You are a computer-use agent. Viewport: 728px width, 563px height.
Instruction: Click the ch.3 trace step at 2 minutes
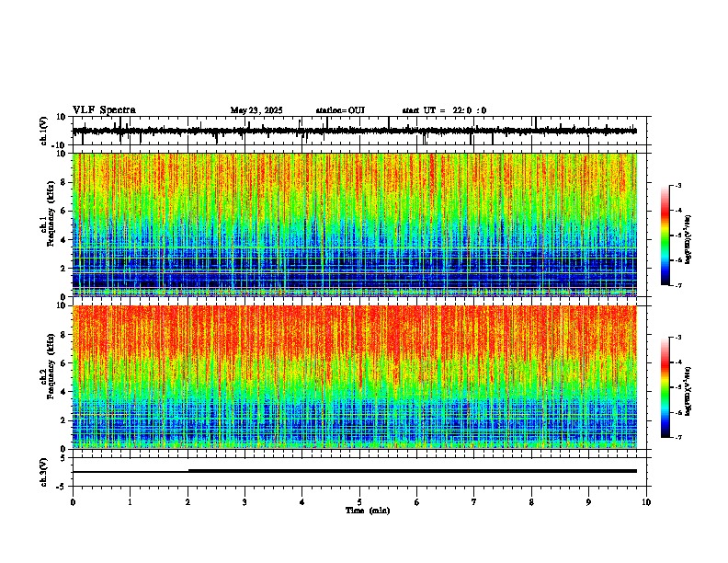tap(188, 471)
